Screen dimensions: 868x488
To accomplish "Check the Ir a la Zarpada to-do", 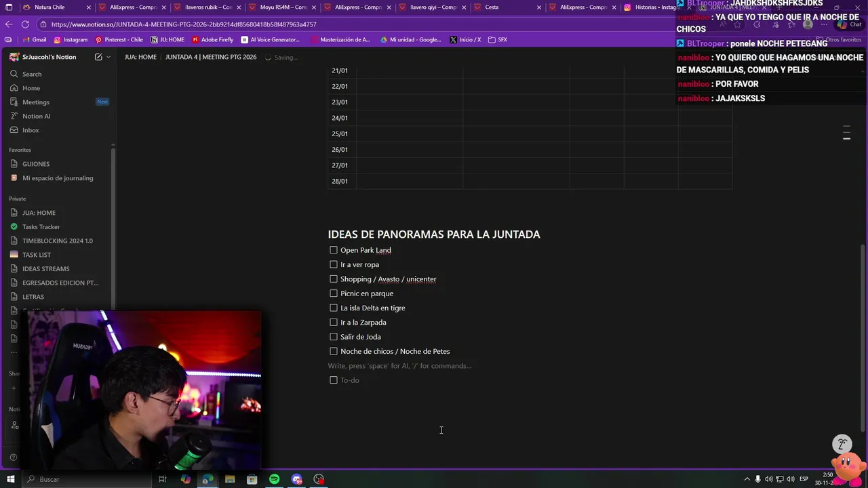I will [334, 322].
